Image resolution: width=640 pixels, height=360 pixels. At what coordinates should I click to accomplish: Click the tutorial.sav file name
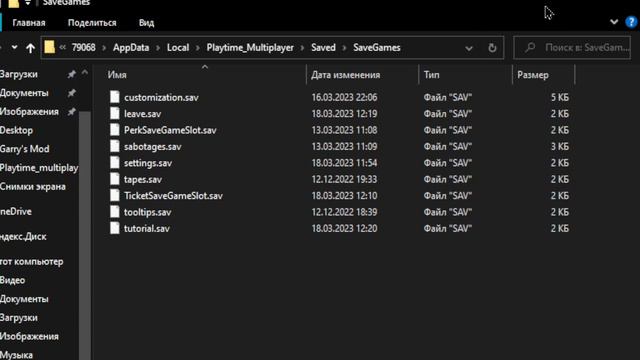pyautogui.click(x=147, y=229)
